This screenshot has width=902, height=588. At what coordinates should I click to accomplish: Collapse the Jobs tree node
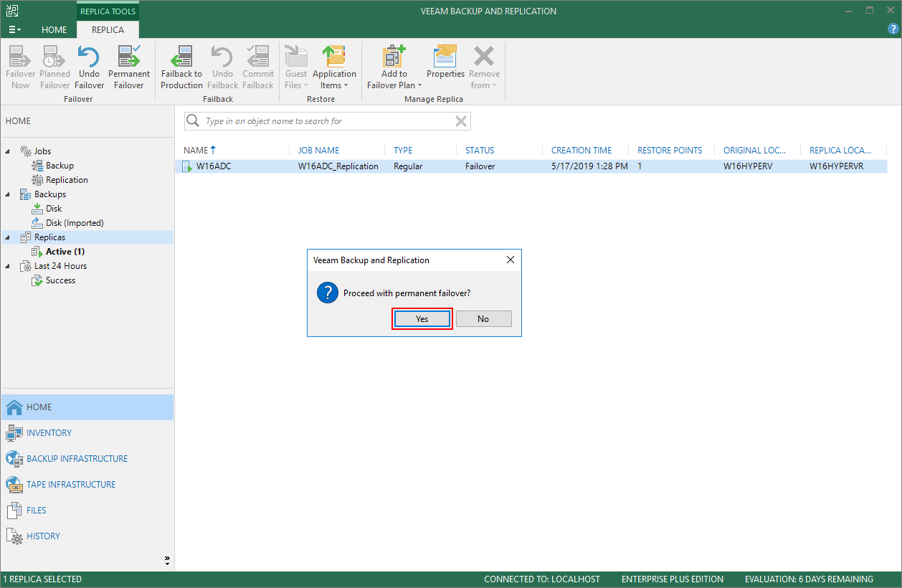click(x=8, y=151)
